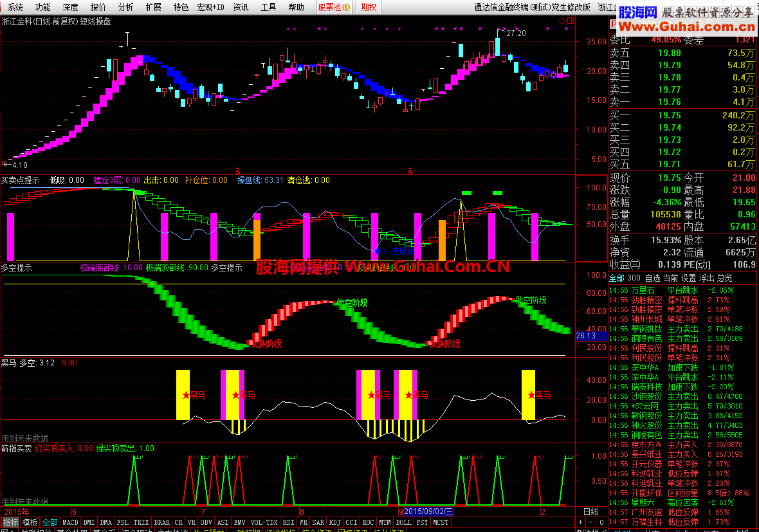Viewport: 759px width, 532px height.
Task: Switch to the 模板 tab
Action: click(30, 522)
